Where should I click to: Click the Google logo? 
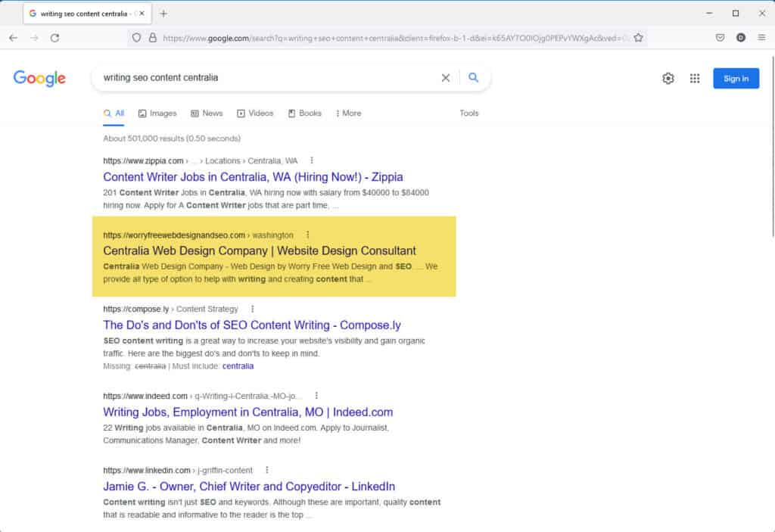point(39,78)
